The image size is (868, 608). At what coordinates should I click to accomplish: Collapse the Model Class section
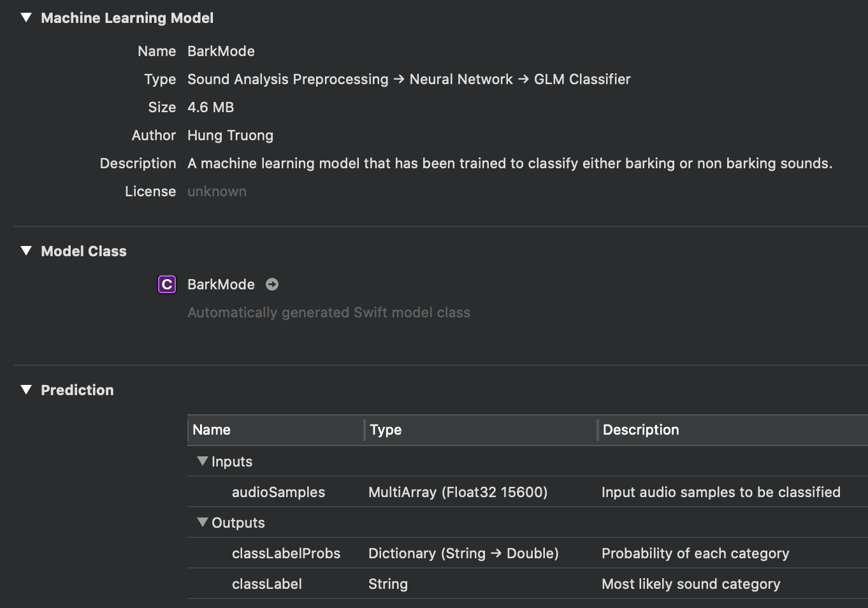point(26,251)
